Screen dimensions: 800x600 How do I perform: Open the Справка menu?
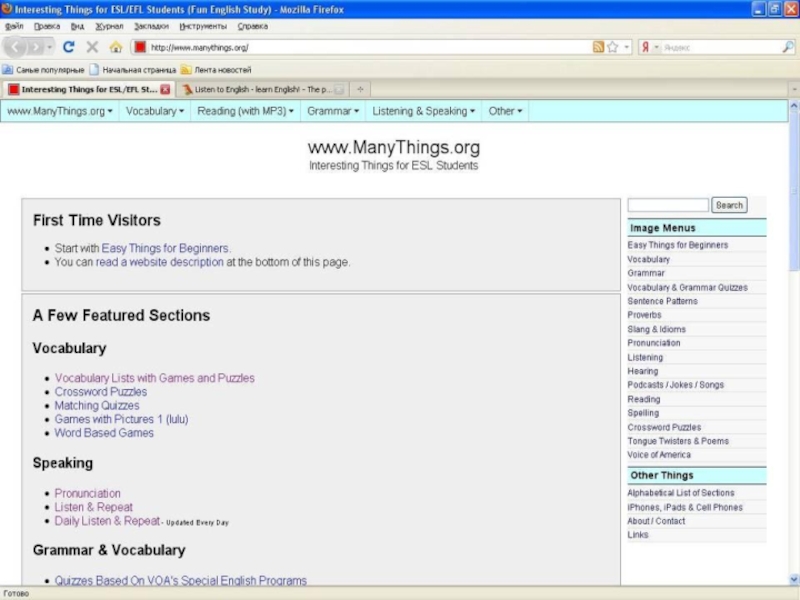pos(253,26)
